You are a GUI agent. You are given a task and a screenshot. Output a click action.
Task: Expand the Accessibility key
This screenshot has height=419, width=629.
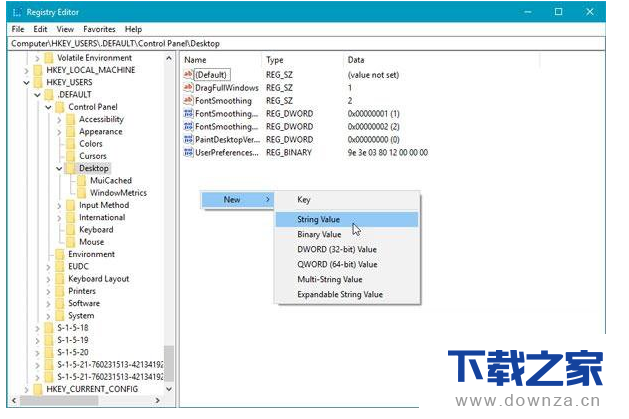click(x=59, y=119)
